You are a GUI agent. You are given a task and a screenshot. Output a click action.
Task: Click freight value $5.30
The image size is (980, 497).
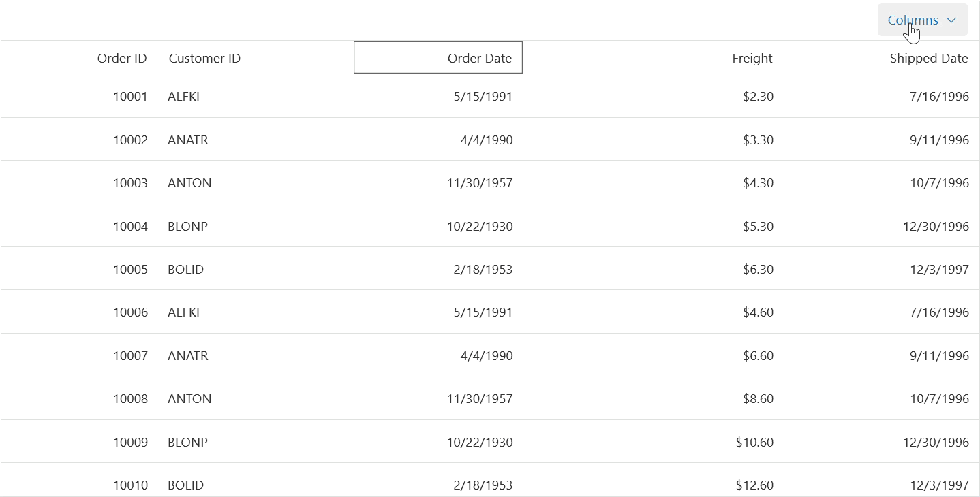(x=758, y=227)
